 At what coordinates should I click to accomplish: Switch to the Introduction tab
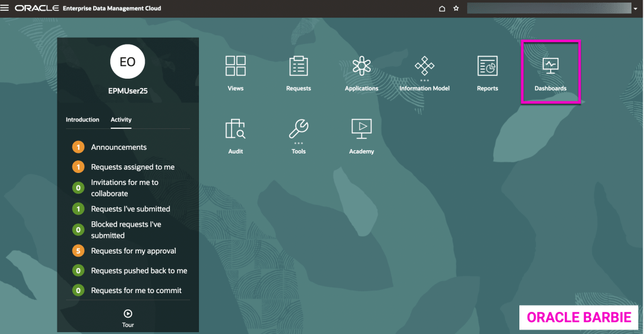82,120
